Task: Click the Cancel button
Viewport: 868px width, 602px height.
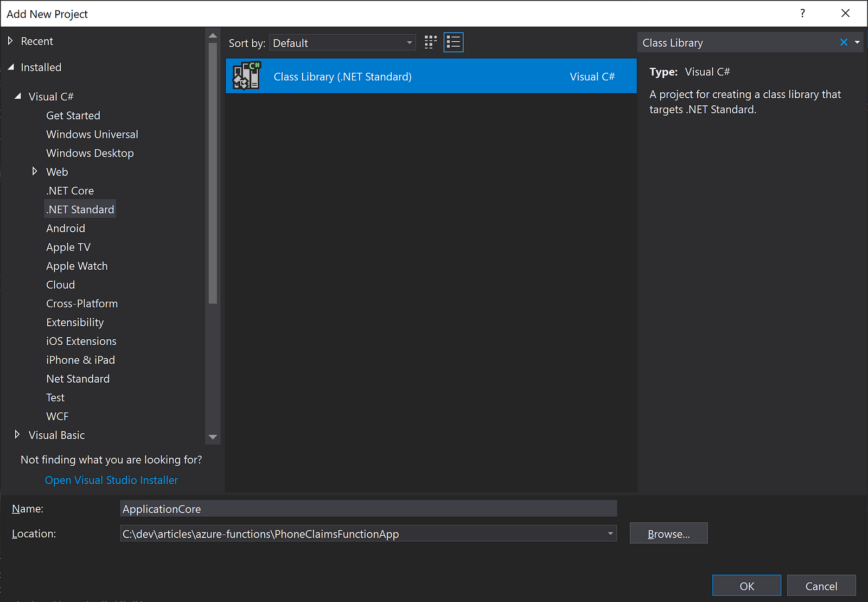Action: pos(821,586)
